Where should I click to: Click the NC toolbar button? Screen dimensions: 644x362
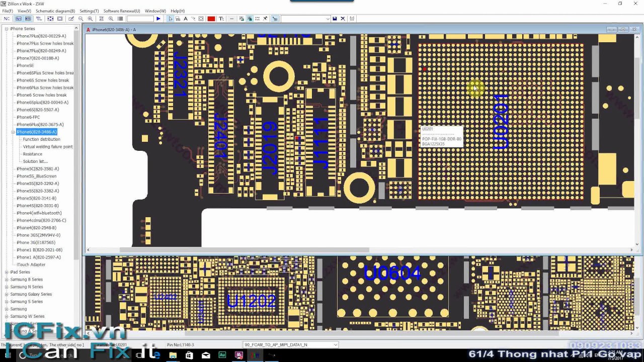[x=7, y=19]
